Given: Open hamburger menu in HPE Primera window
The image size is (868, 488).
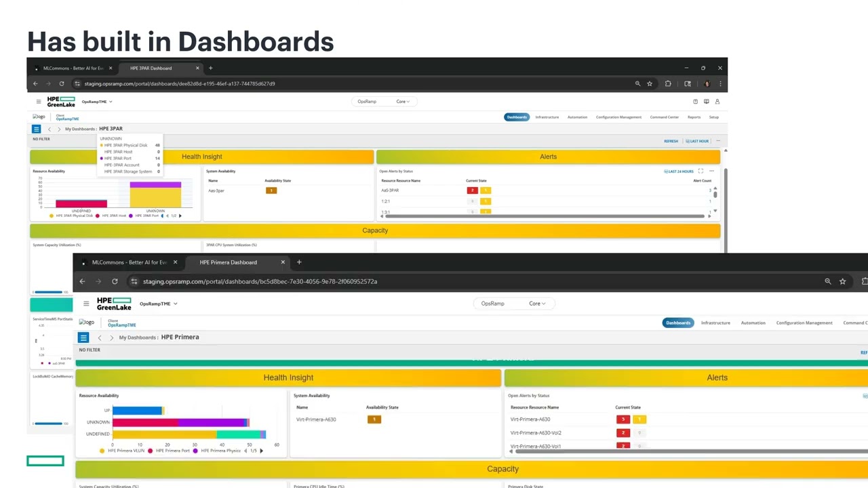Looking at the screenshot, I should tap(86, 304).
